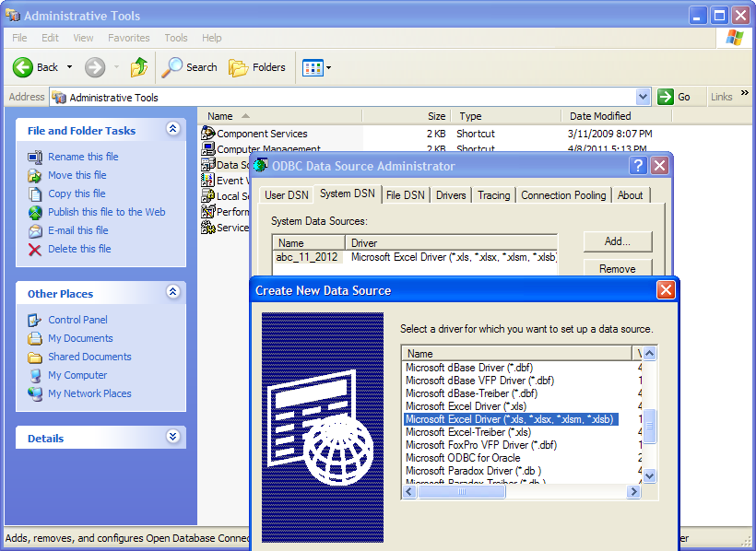The width and height of the screenshot is (756, 551).
Task: Toggle the Folders pane icon
Action: tap(238, 68)
